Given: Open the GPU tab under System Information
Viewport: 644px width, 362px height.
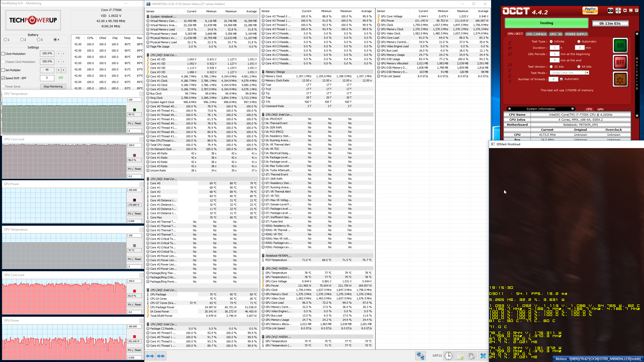Looking at the screenshot, I should click(x=600, y=109).
